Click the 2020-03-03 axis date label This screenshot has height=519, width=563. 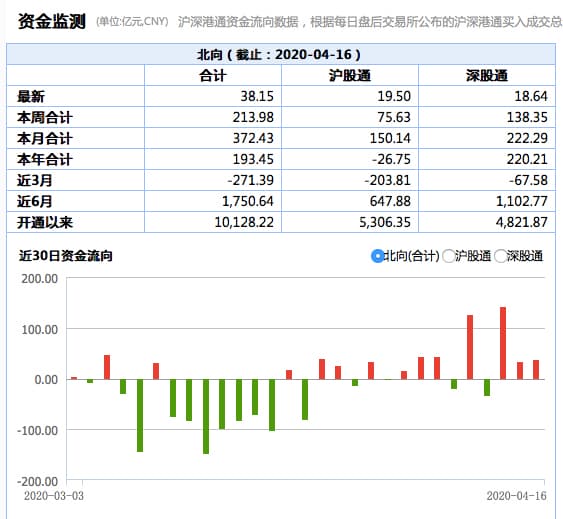(54, 496)
